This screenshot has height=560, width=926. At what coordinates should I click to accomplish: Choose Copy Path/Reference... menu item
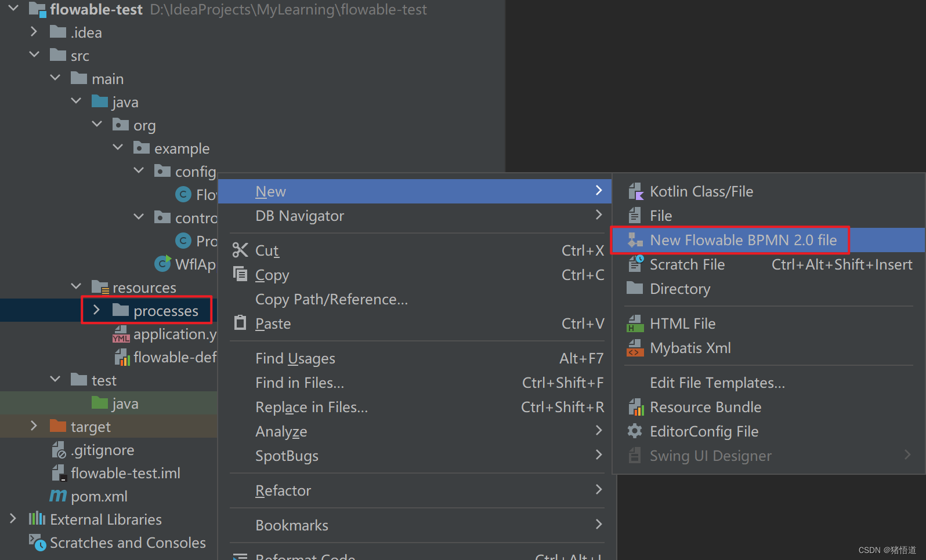coord(415,299)
